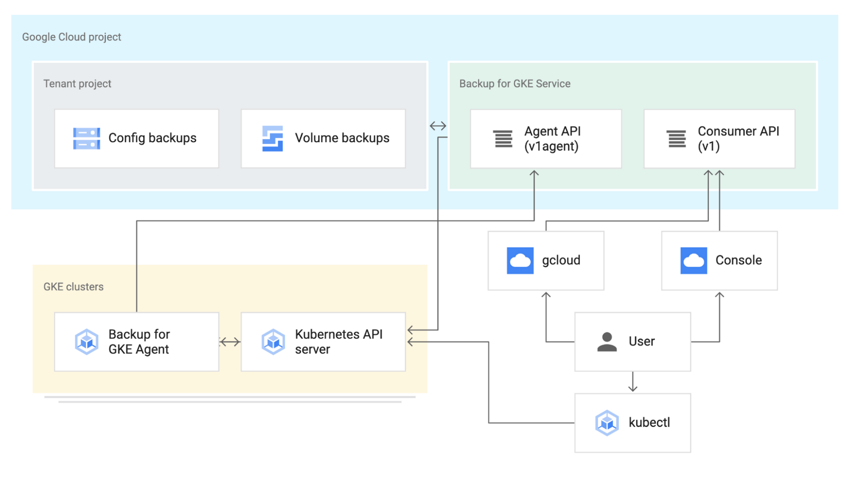Select the 'kubectl' label text
The height and width of the screenshot is (483, 868).
click(649, 422)
